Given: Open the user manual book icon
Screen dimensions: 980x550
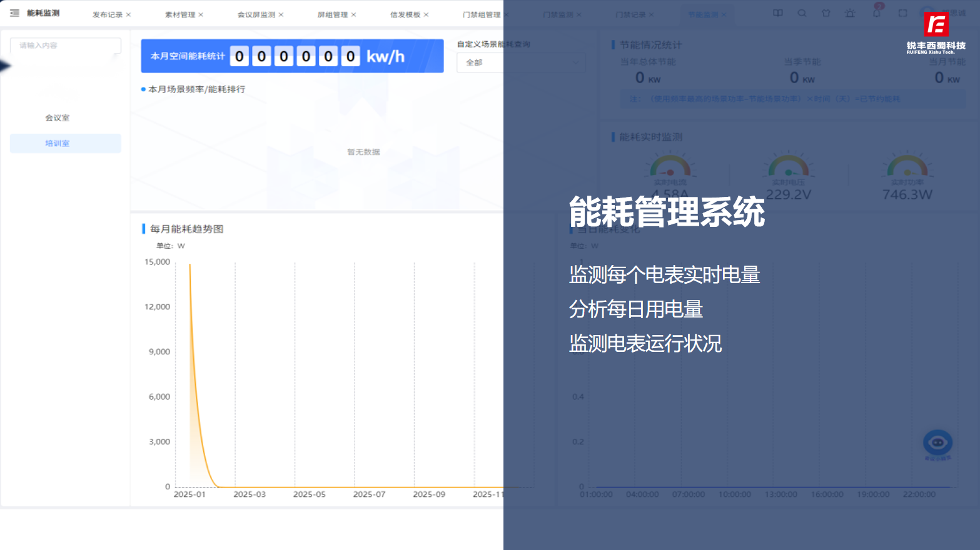Looking at the screenshot, I should [777, 13].
